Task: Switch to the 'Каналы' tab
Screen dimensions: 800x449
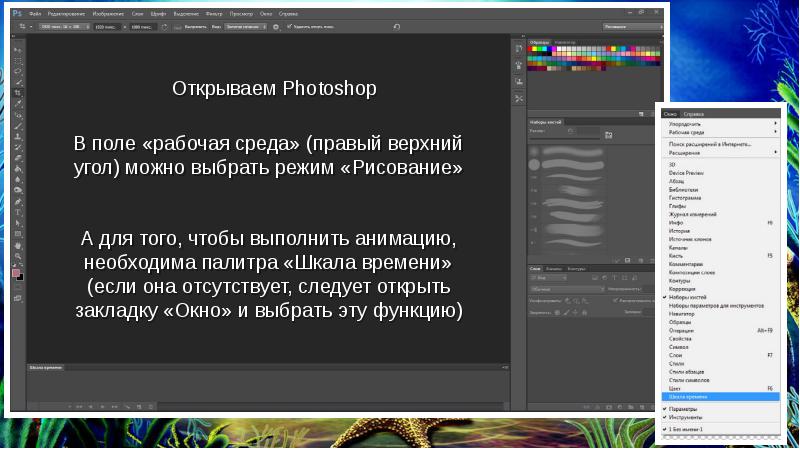Action: coord(554,268)
